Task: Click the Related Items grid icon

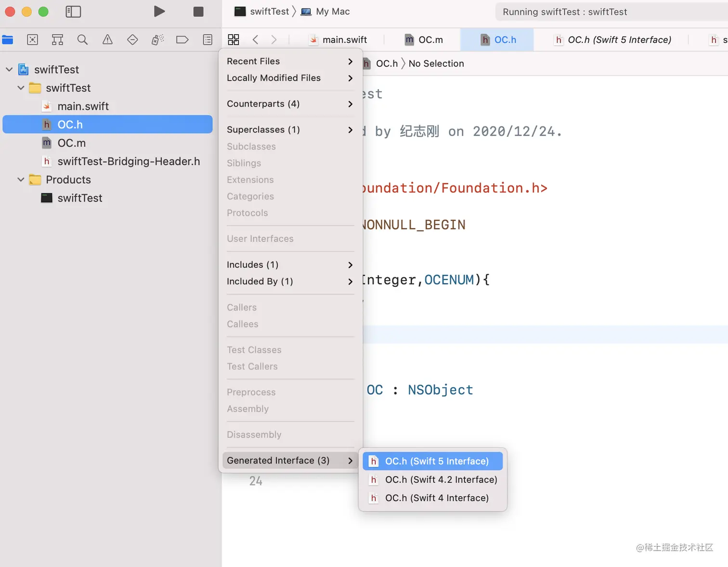Action: click(234, 39)
